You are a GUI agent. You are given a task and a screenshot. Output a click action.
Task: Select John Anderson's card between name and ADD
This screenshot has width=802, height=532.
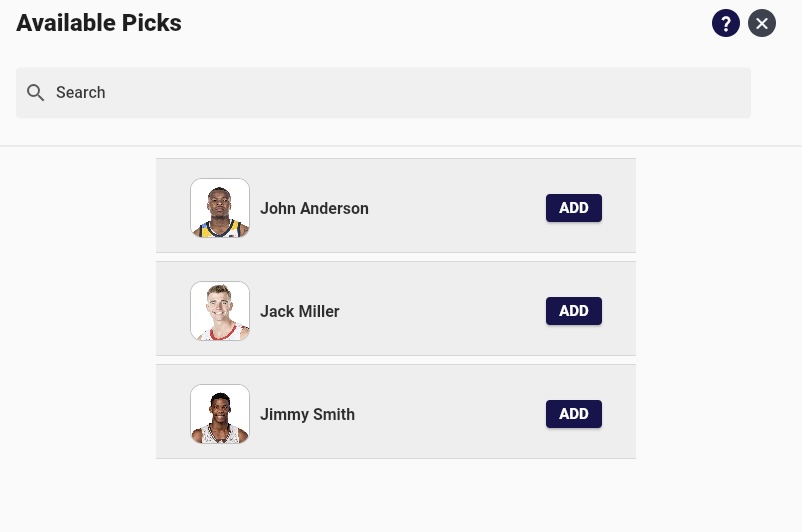pos(457,208)
